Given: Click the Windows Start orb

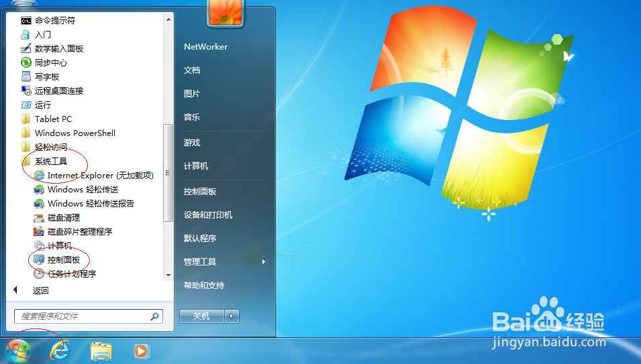Looking at the screenshot, I should (x=18, y=351).
